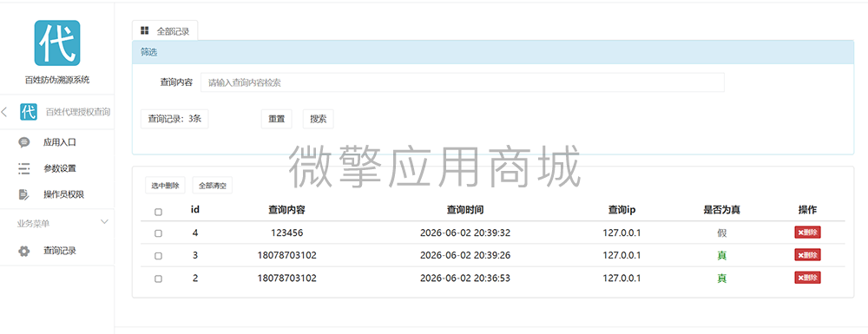Click the 真 result in row 3
Screen dimensions: 868x334
click(722, 255)
